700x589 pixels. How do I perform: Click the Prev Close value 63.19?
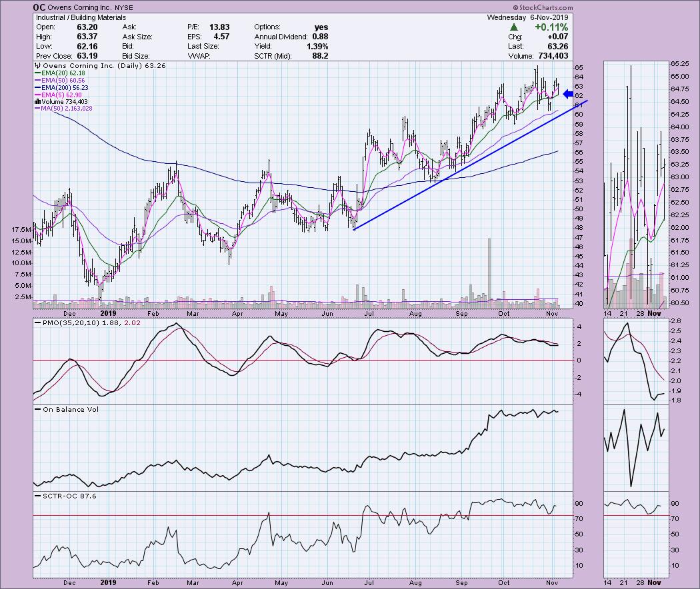pos(87,56)
